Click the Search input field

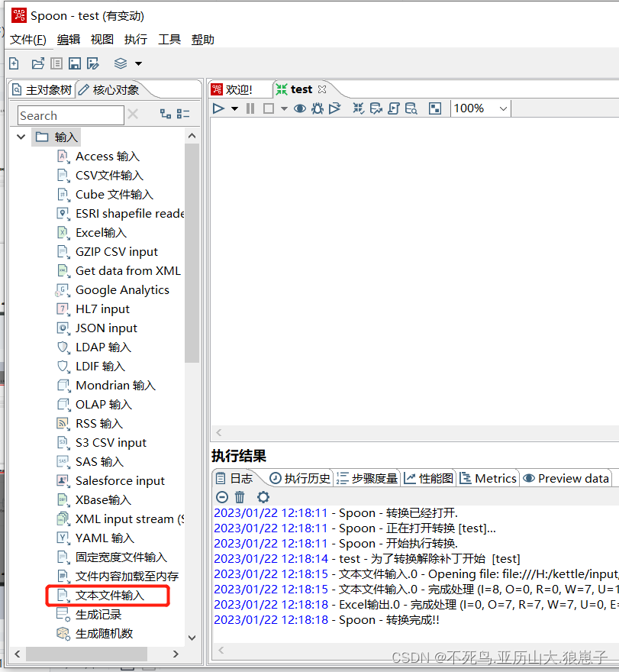[71, 115]
